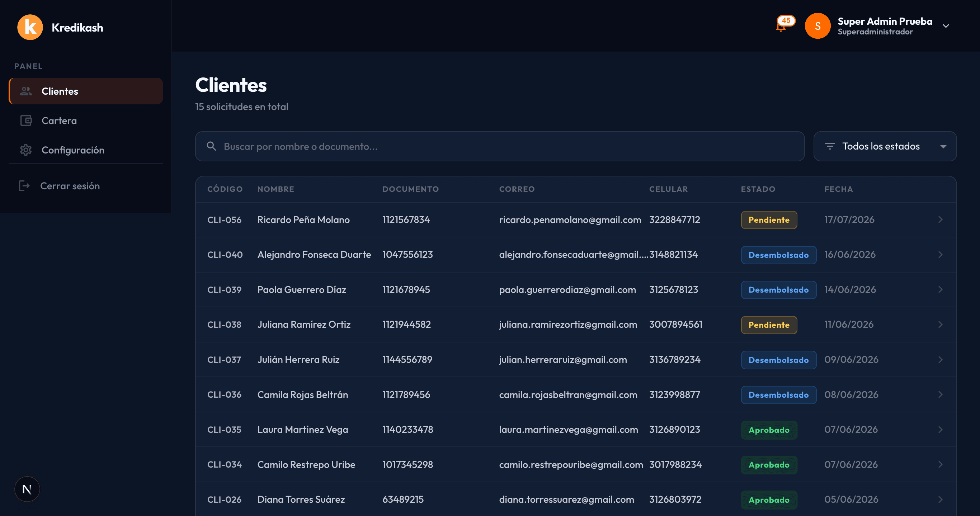Click the CELULAR column header

[668, 189]
